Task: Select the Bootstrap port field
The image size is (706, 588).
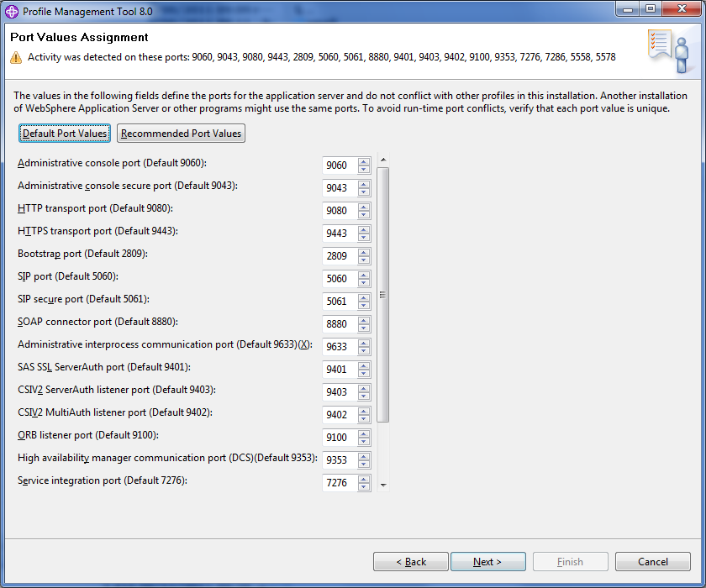Action: coord(340,256)
